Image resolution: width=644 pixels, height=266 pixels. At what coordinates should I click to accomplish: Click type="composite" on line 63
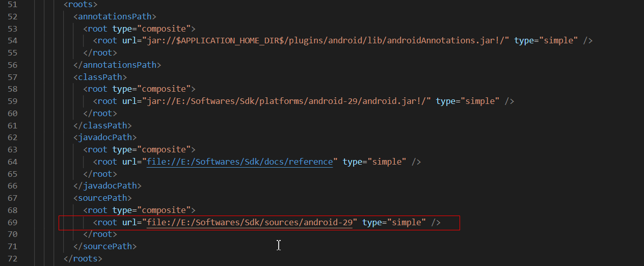click(x=151, y=150)
